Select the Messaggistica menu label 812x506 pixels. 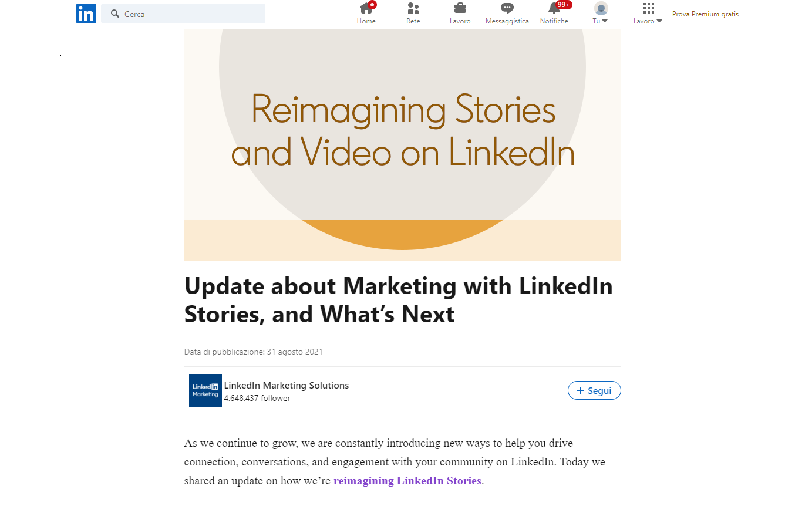click(x=507, y=21)
